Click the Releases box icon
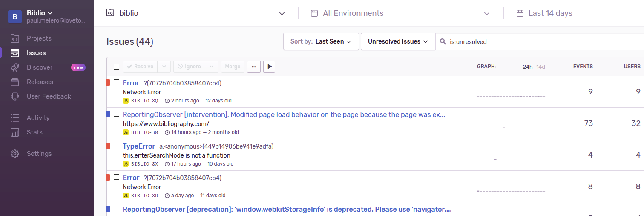The image size is (644, 216). tap(15, 82)
